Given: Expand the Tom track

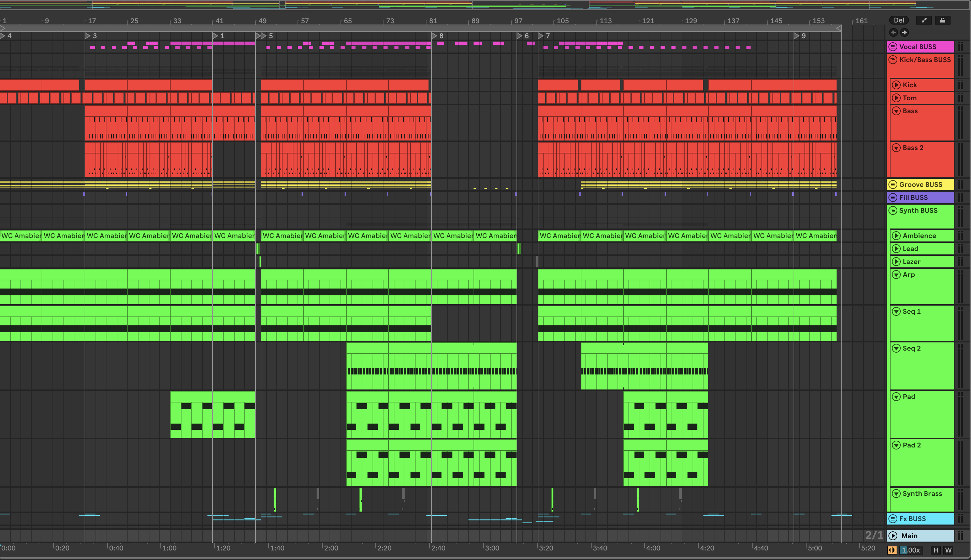Looking at the screenshot, I should pos(896,98).
